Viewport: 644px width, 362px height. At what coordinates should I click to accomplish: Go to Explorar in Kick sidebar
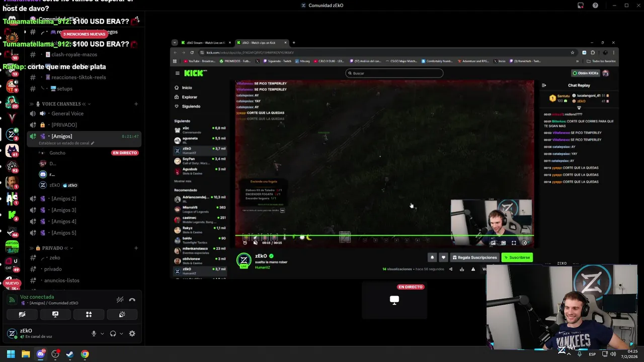click(x=189, y=97)
